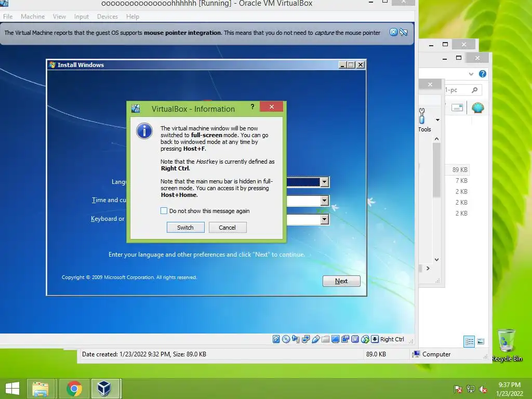532x399 pixels.
Task: Click the Cancel button in the dialog
Action: point(228,228)
